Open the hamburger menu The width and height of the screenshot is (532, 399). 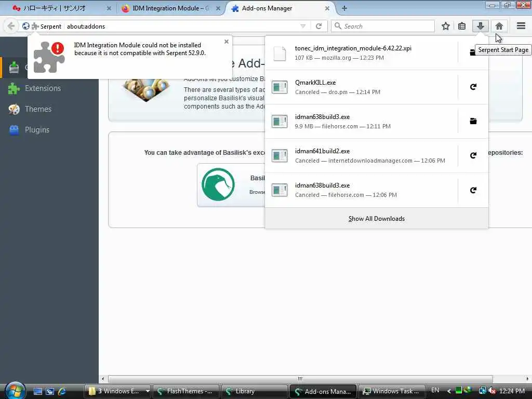click(521, 26)
